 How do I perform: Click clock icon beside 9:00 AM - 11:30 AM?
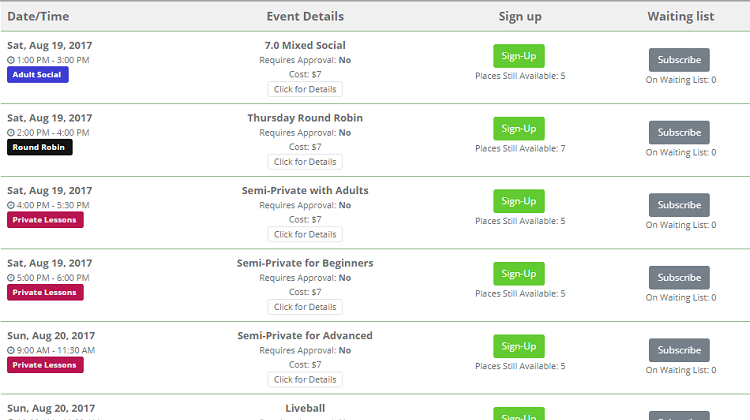pyautogui.click(x=11, y=351)
